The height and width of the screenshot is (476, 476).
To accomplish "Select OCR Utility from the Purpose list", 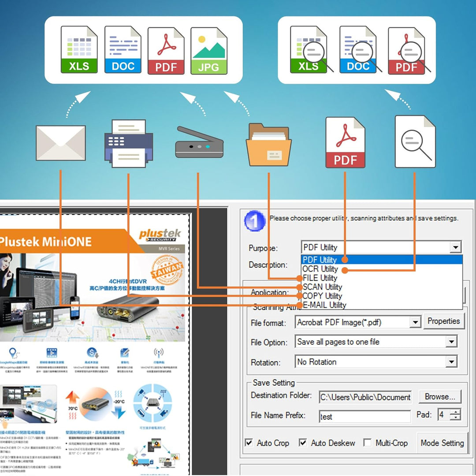I will [320, 269].
